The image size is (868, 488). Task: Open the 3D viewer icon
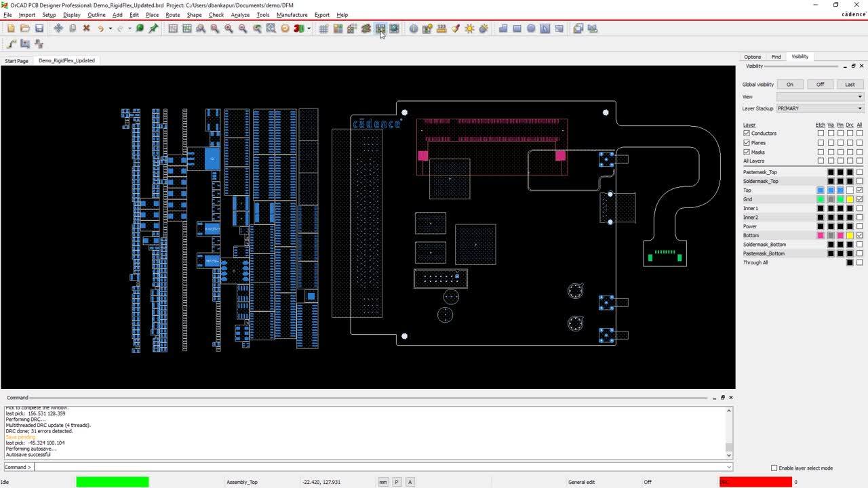pyautogui.click(x=298, y=28)
